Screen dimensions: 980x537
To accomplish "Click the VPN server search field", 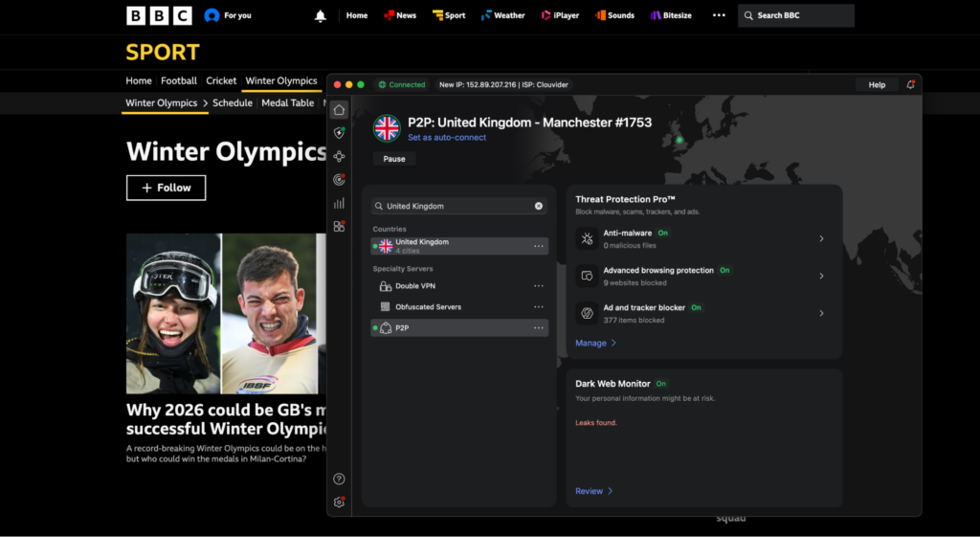I will 458,206.
